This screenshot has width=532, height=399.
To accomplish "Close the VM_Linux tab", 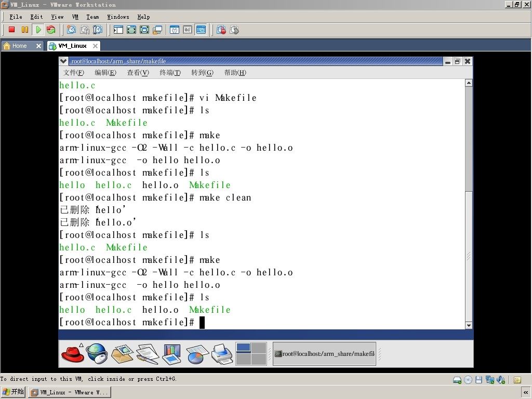I will coord(96,46).
